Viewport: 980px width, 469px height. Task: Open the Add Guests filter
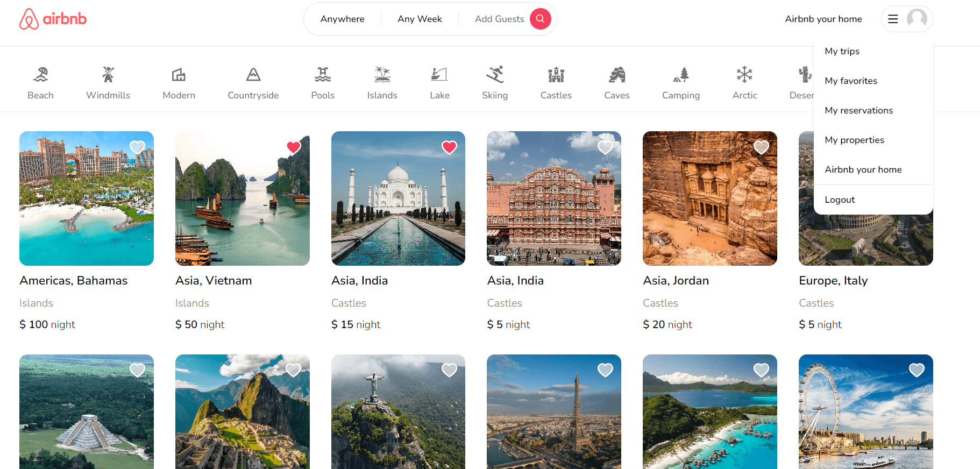(499, 19)
